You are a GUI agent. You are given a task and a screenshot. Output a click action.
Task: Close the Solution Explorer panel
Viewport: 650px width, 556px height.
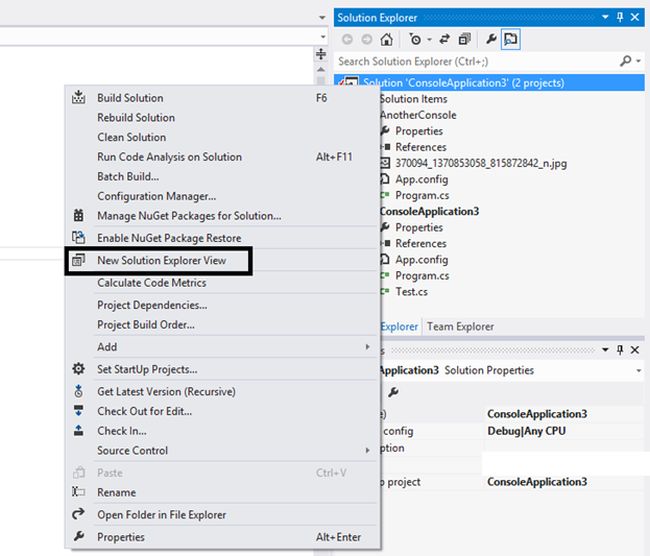635,17
